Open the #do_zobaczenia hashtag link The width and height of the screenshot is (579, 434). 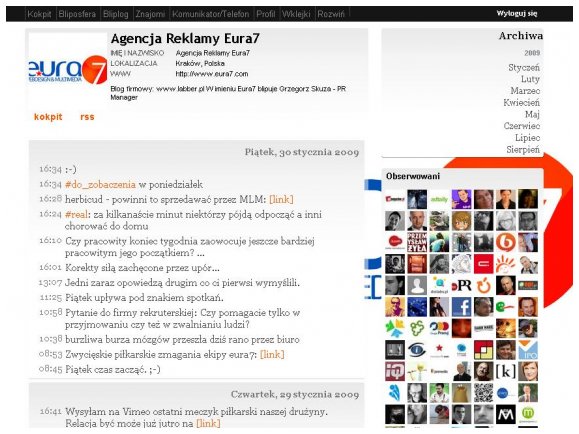click(x=100, y=184)
